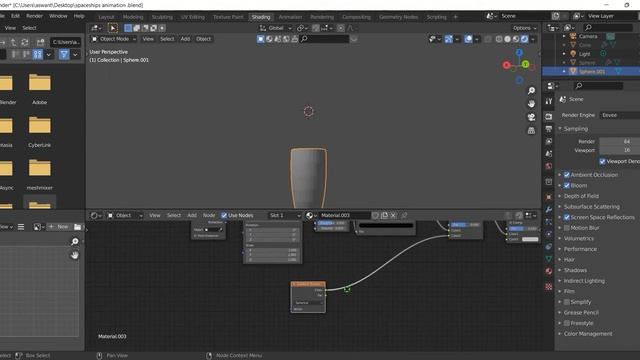640x360 pixels.
Task: Click the image editor zoom magnifier icon
Action: [74, 242]
